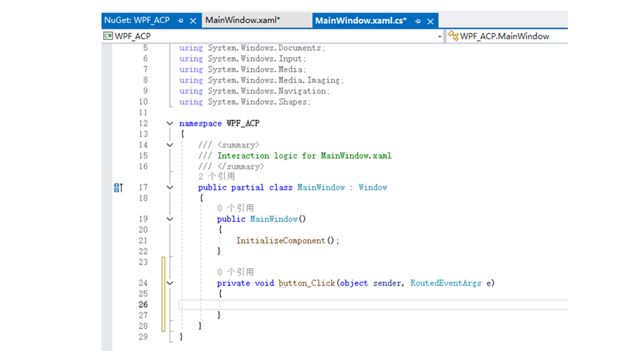The width and height of the screenshot is (644, 362).
Task: Open the '2 个引用' CodeLens link
Action: coord(216,176)
